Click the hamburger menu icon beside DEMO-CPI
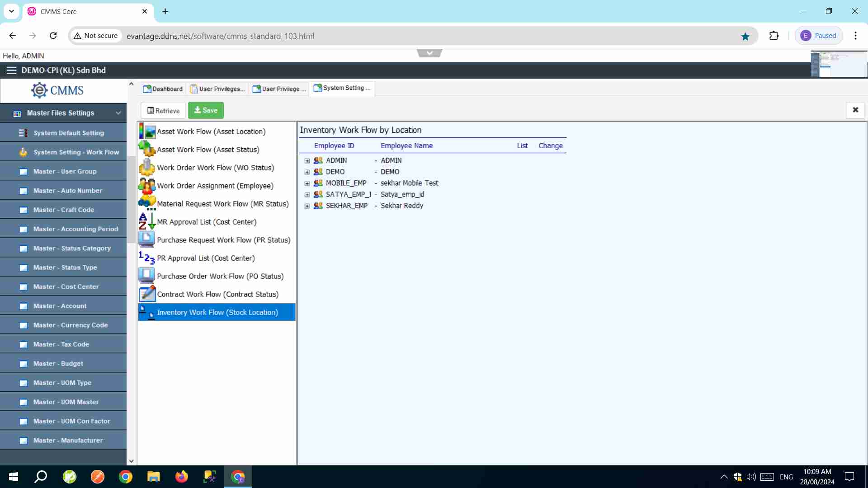The image size is (868, 488). click(x=11, y=70)
